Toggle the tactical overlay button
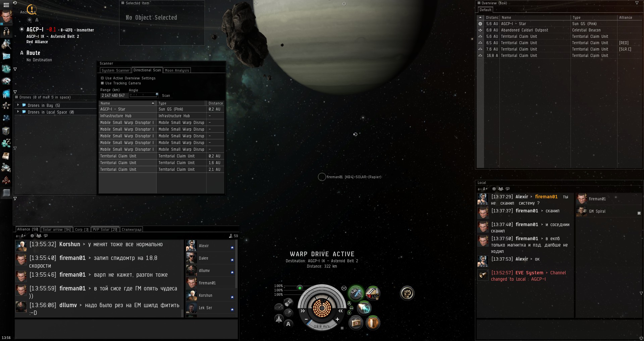644x341 pixels. pos(279,307)
